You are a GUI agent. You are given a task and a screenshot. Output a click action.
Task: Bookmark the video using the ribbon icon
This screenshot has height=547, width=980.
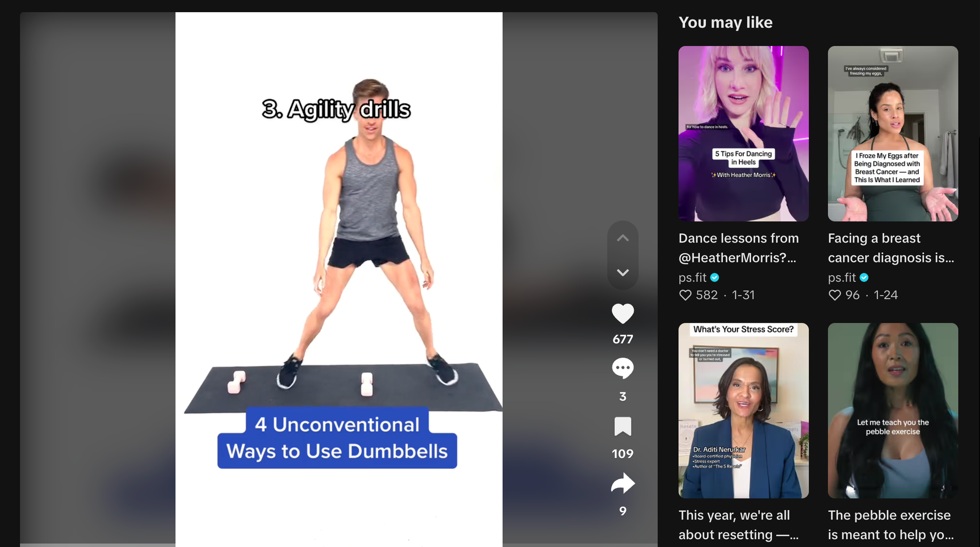[623, 426]
